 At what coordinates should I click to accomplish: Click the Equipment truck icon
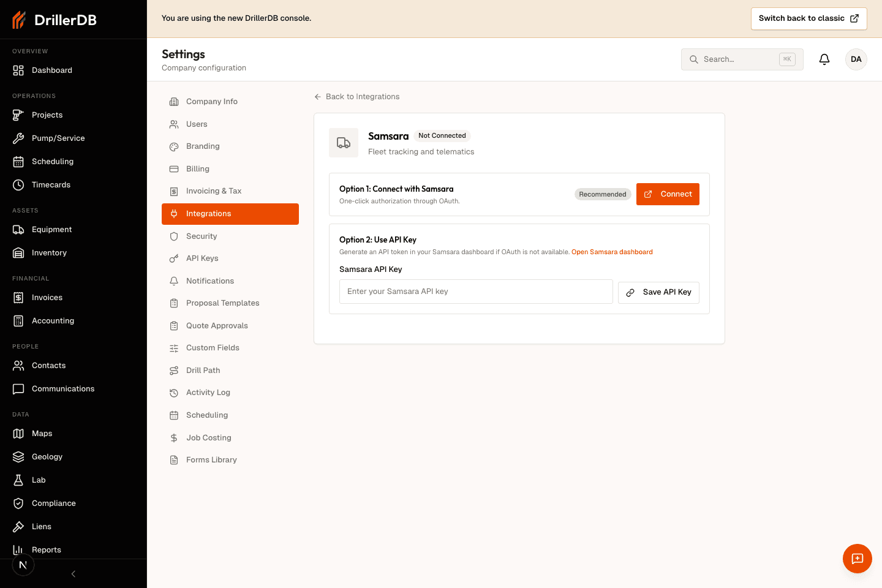(18, 230)
